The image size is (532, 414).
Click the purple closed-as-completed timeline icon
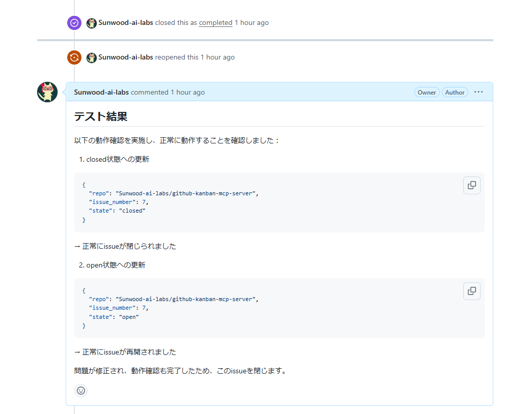(74, 23)
